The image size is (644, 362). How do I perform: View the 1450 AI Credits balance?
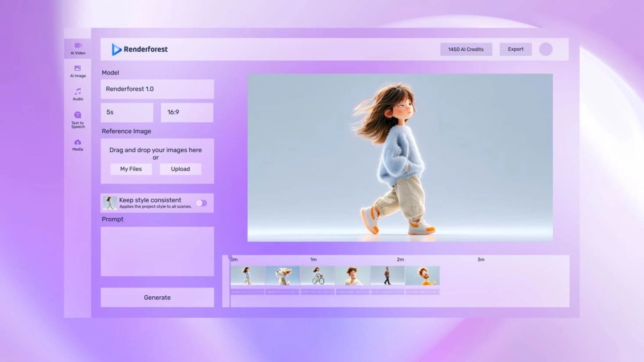(465, 50)
